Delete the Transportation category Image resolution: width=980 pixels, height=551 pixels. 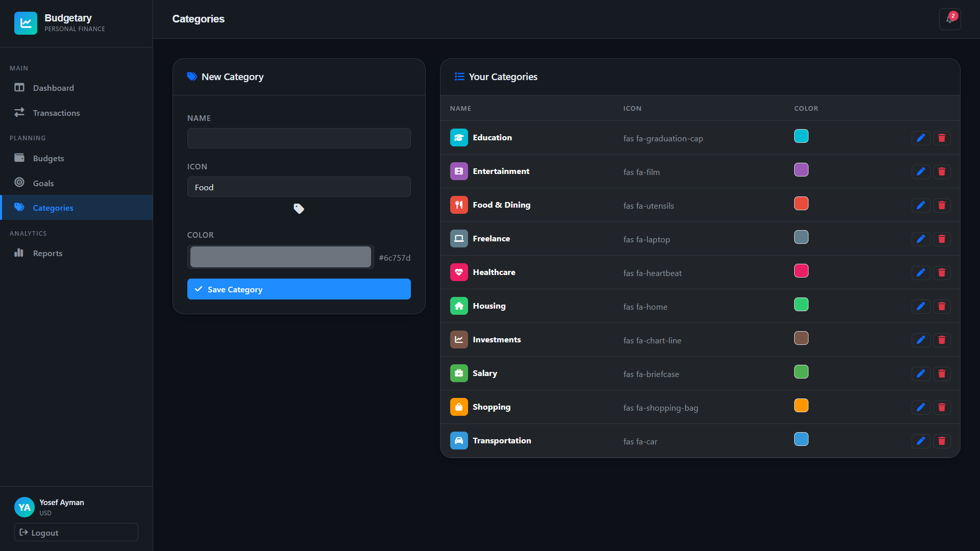pyautogui.click(x=942, y=441)
